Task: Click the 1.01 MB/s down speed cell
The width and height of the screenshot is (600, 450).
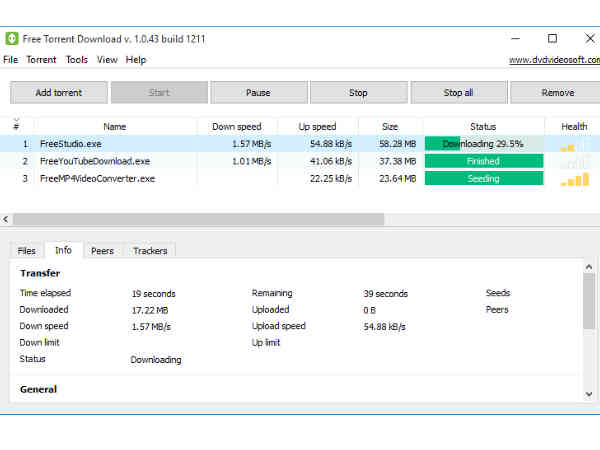Action: pyautogui.click(x=252, y=161)
